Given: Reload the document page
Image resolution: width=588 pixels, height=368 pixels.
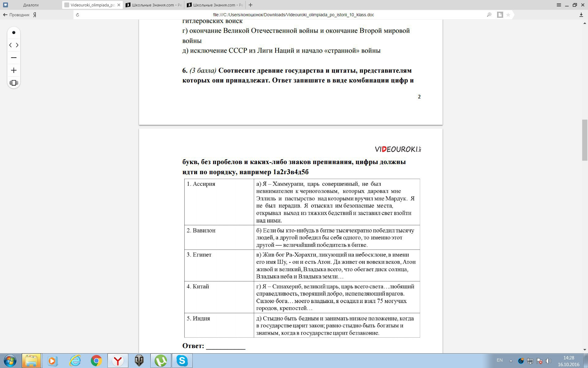Looking at the screenshot, I should tap(77, 15).
